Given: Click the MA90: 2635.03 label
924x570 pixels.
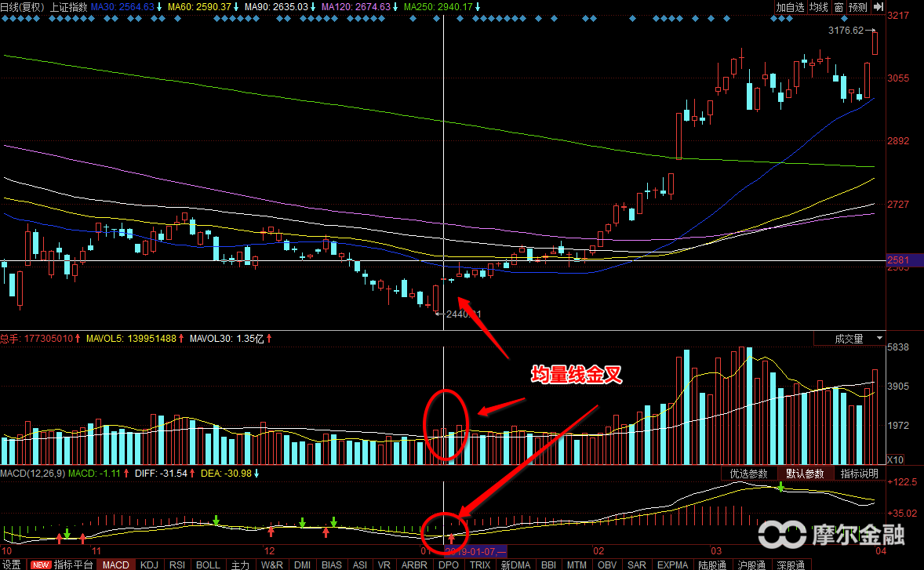Looking at the screenshot, I should (276, 7).
